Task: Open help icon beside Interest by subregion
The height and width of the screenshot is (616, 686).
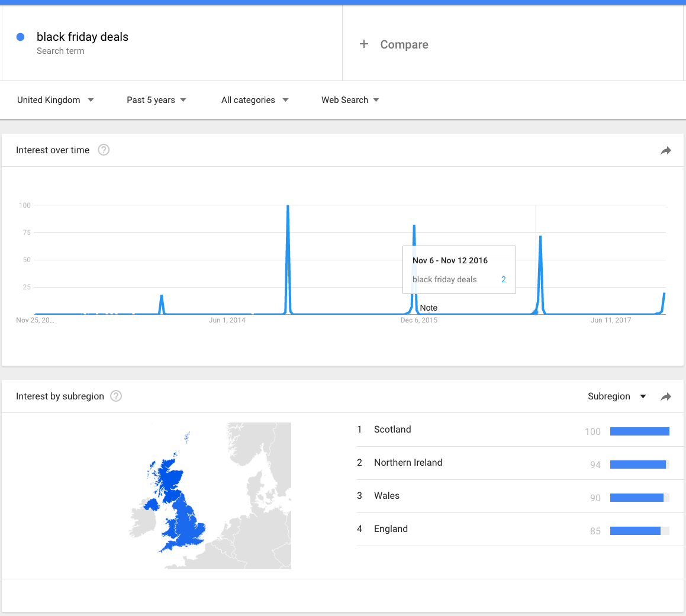Action: (116, 396)
